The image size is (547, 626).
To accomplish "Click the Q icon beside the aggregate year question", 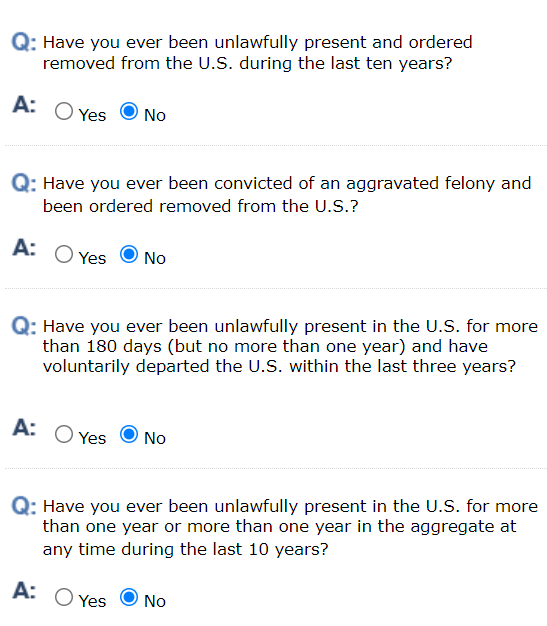I will 24,506.
